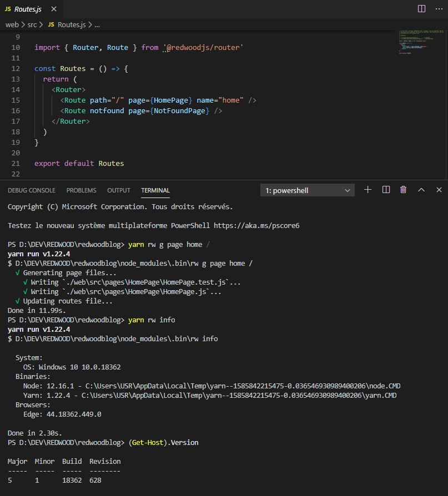This screenshot has width=448, height=496.
Task: Open the 'src' breadcrumb dropdown
Action: tap(32, 24)
